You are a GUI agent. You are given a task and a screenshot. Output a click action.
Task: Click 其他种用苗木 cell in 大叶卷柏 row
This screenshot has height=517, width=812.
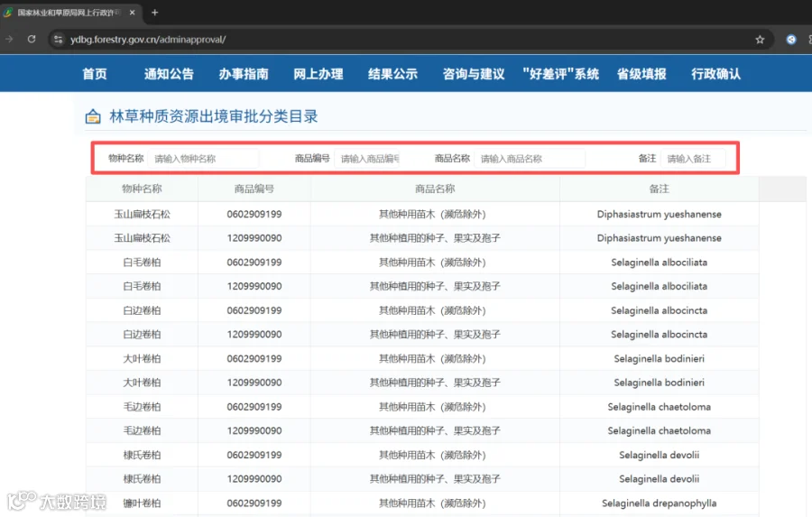pos(435,358)
